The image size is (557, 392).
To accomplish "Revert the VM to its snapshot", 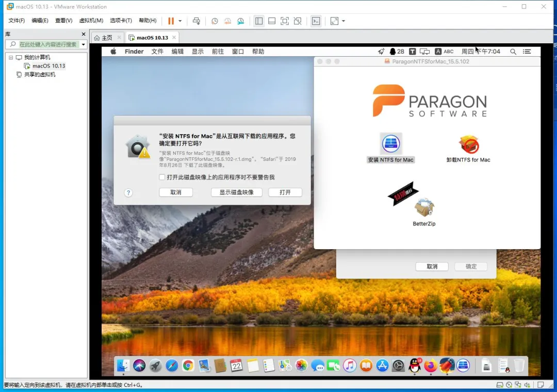I will [228, 21].
